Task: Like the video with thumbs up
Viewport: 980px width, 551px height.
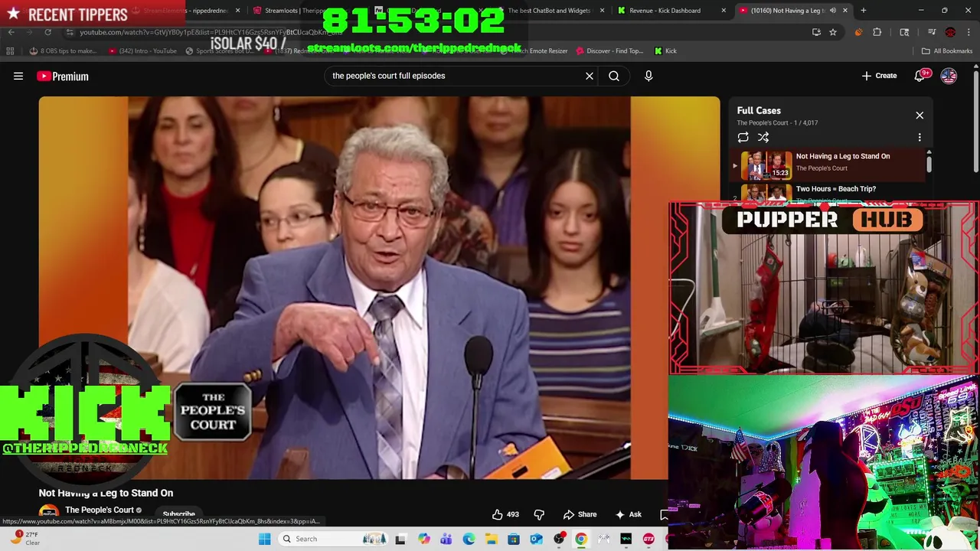Action: 505,514
